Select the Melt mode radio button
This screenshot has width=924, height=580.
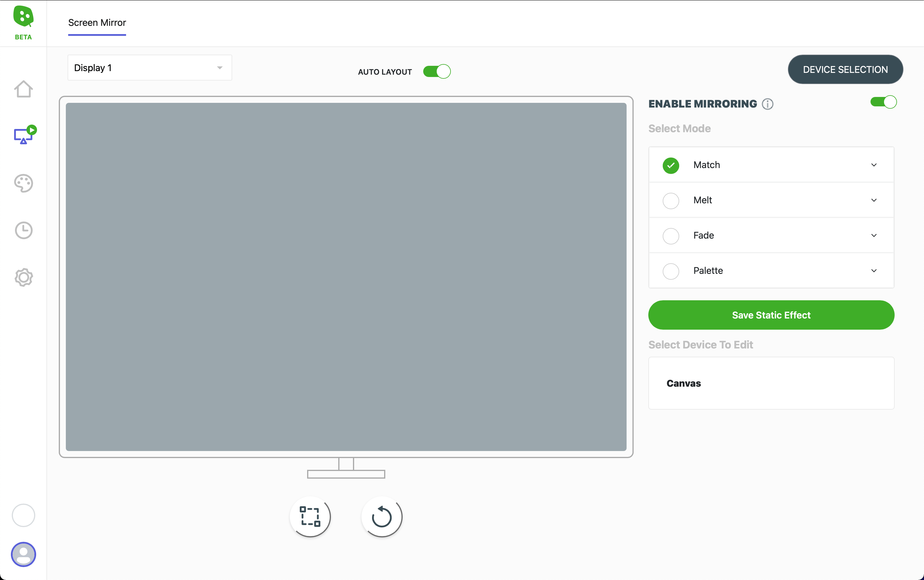671,200
